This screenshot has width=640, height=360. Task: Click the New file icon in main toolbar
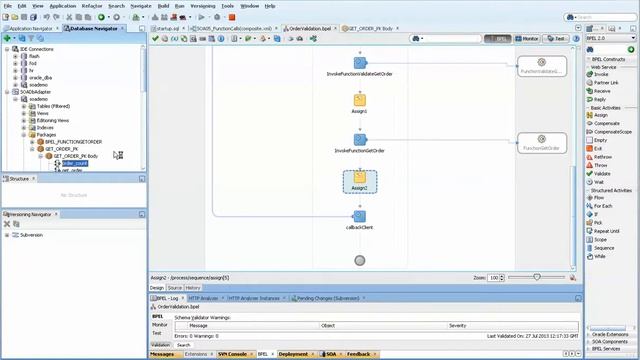pos(6,17)
